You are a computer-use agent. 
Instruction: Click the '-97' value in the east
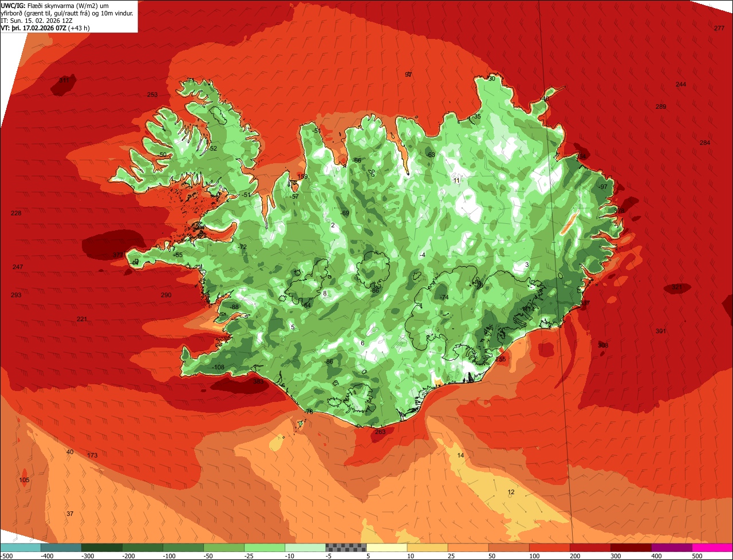602,187
